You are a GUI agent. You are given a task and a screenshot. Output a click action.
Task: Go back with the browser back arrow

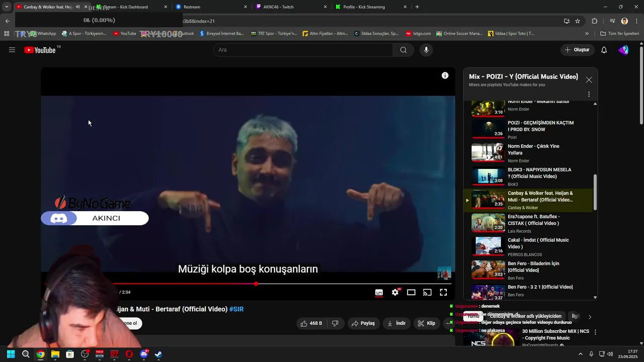pos(7,21)
